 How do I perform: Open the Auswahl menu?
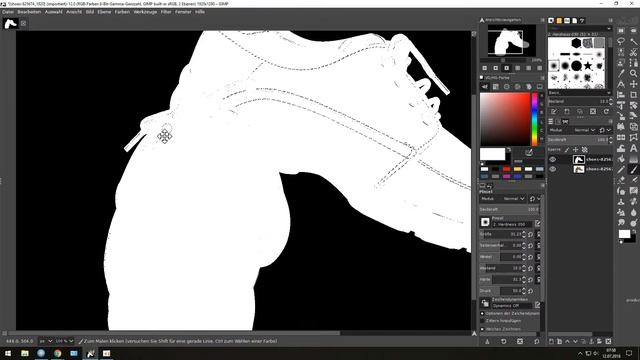click(x=53, y=12)
